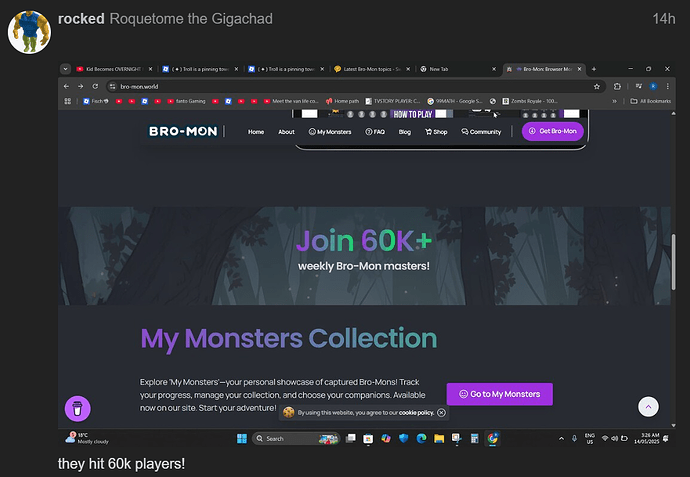The height and width of the screenshot is (477, 690).
Task: Click the page vertical scrollbar thumb
Action: [673, 262]
